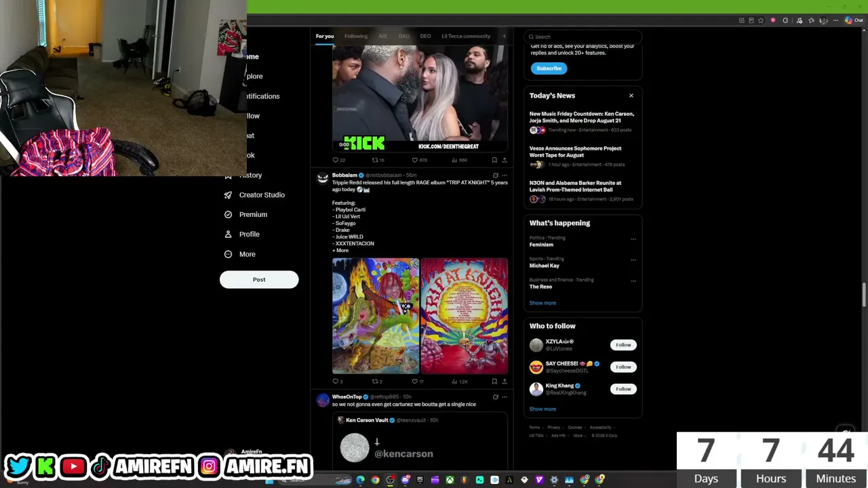Screen dimensions: 868x488
Task: Open the WhosOnTop profile avatar
Action: pos(323,400)
